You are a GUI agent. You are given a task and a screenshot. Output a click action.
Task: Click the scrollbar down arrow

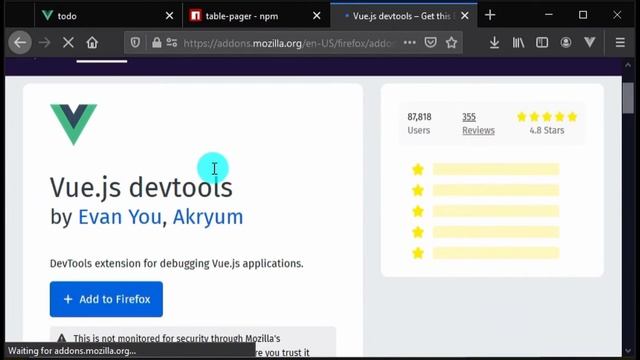pos(628,351)
